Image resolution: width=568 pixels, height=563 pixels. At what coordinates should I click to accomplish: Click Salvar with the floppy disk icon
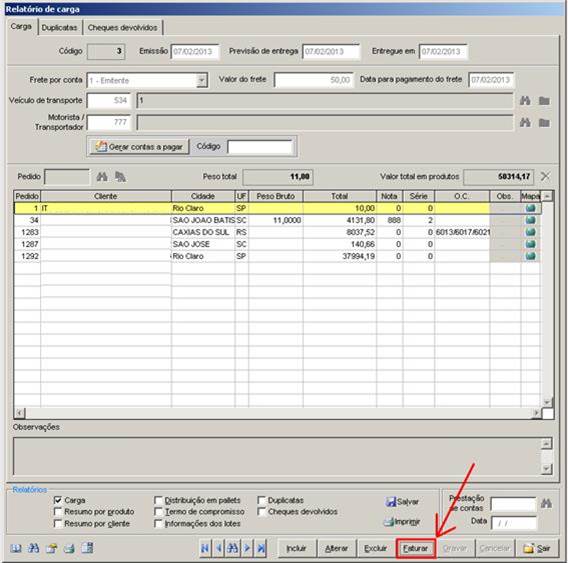[402, 502]
